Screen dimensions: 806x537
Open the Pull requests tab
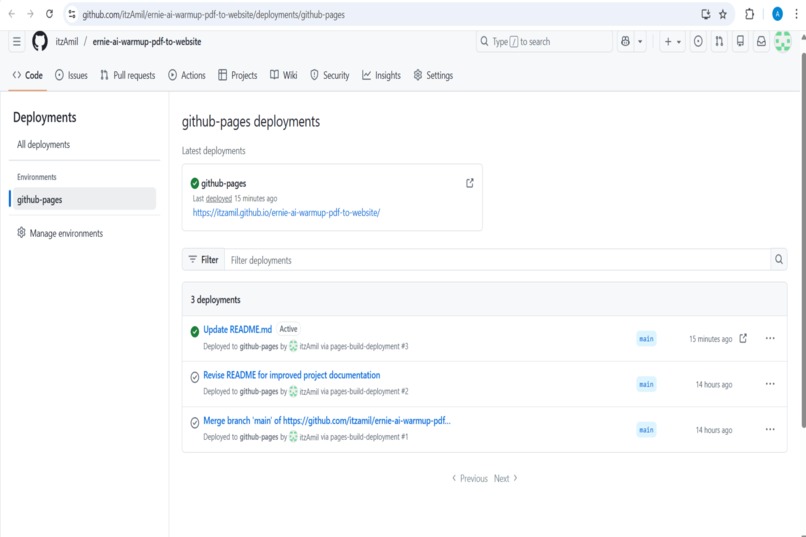pyautogui.click(x=127, y=75)
